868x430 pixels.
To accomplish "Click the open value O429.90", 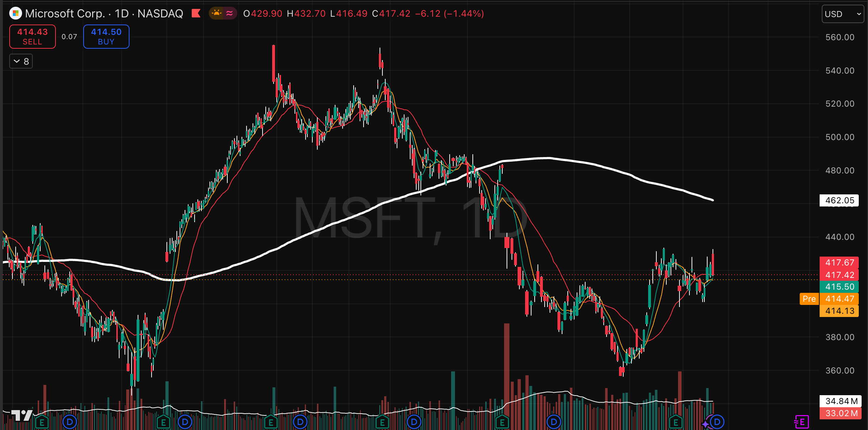I will pos(263,14).
